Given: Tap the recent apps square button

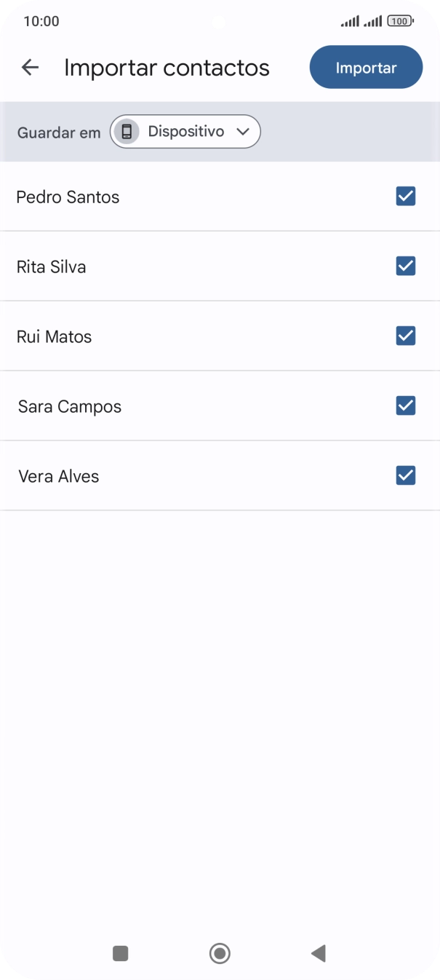Looking at the screenshot, I should [121, 952].
